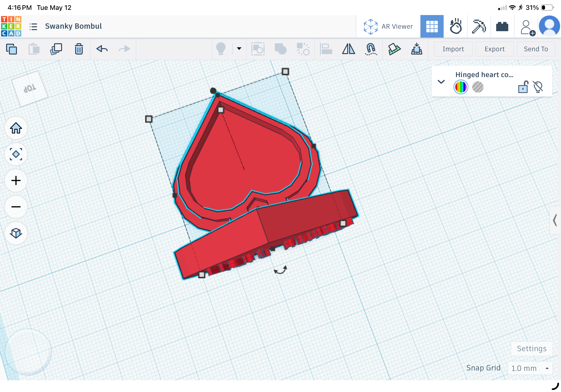Viewport: 561px width, 392px height.
Task: Delete the selected shape with trash icon
Action: tap(79, 49)
